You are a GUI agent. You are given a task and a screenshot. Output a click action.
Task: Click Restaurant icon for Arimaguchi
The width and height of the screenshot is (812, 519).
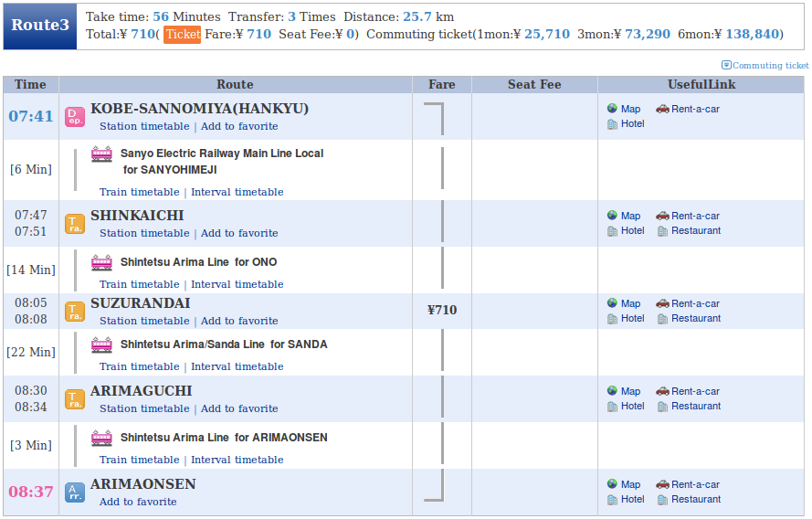point(662,406)
